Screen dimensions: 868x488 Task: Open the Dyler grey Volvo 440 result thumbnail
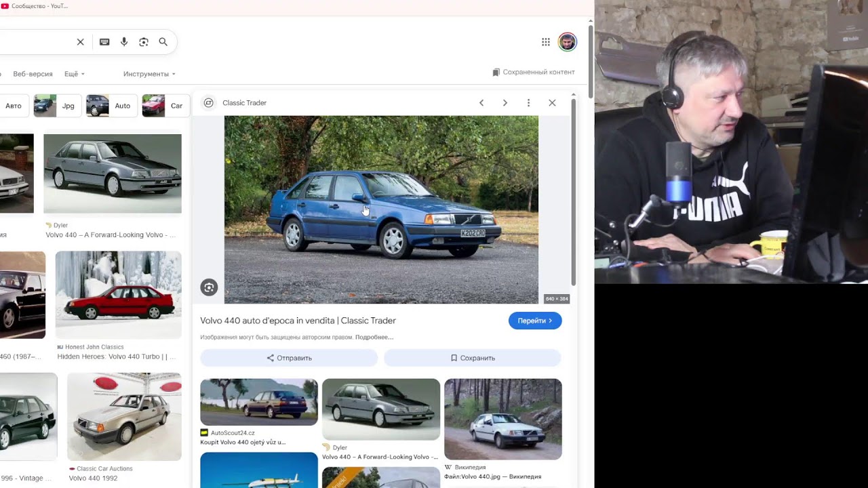pyautogui.click(x=113, y=174)
